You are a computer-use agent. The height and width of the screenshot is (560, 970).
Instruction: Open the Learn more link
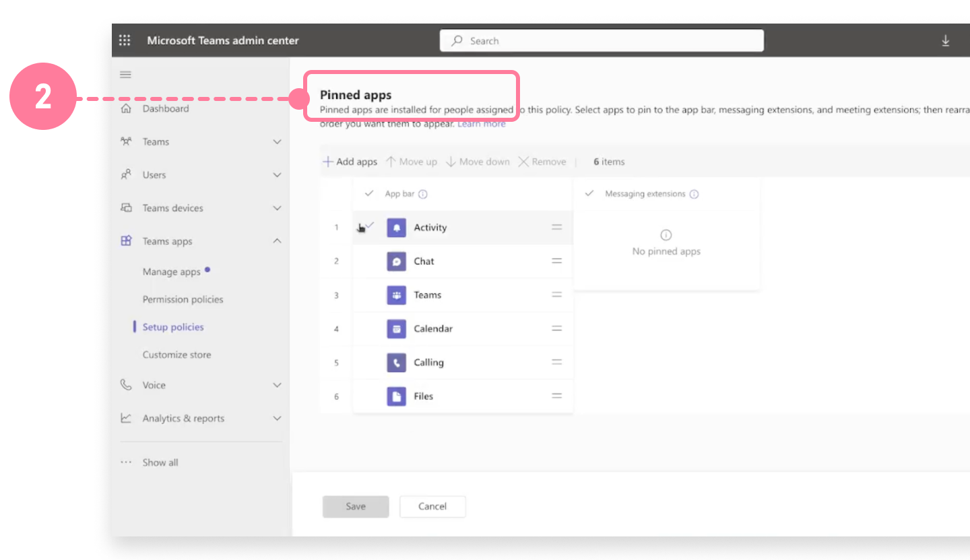point(482,124)
